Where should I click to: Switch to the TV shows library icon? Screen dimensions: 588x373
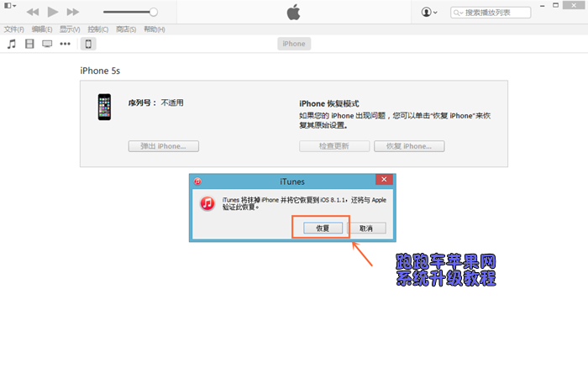tap(47, 44)
